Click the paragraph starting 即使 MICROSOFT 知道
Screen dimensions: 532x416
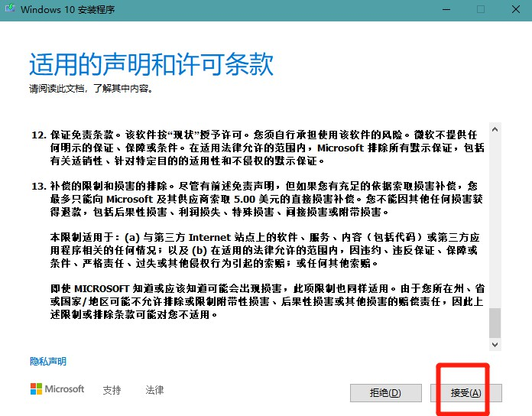268,301
